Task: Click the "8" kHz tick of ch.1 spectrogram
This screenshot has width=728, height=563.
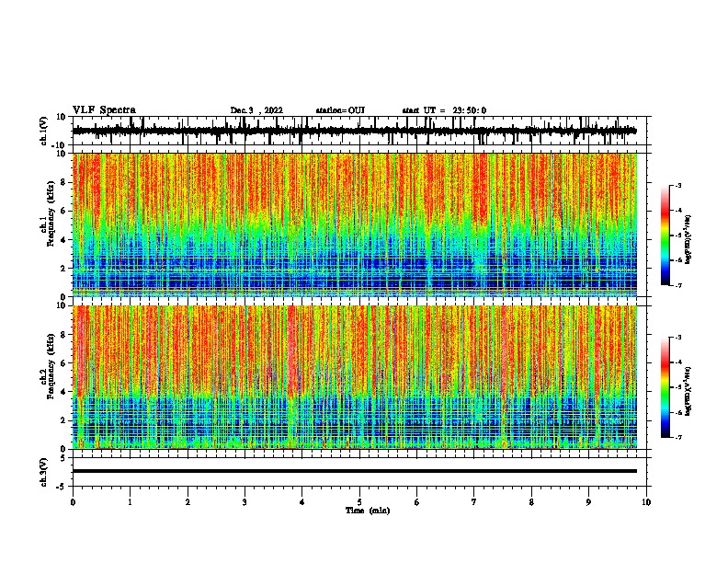Action: click(x=63, y=182)
